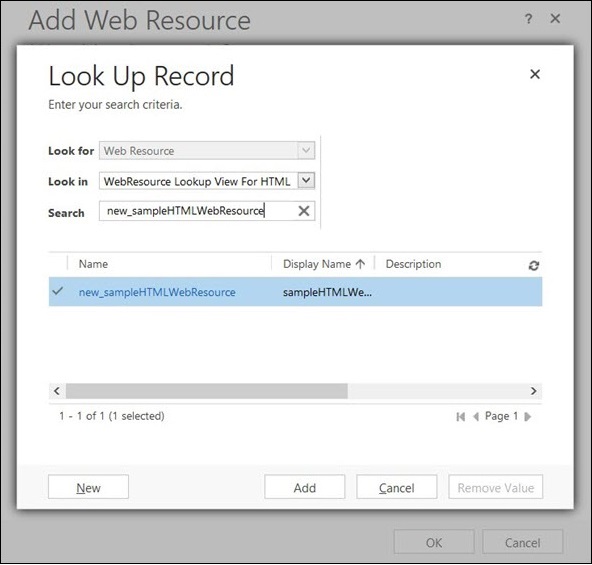Image resolution: width=592 pixels, height=565 pixels.
Task: Click the Description column header
Action: coord(413,264)
